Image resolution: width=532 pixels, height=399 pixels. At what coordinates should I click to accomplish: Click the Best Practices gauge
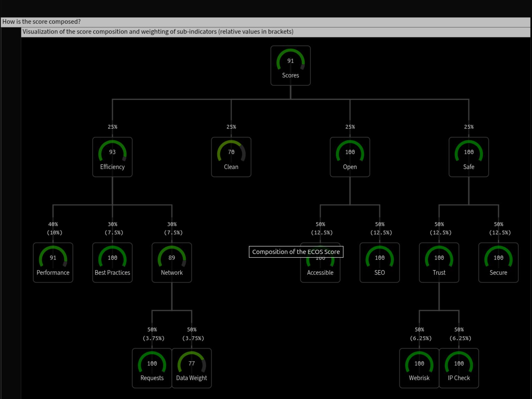[112, 263]
